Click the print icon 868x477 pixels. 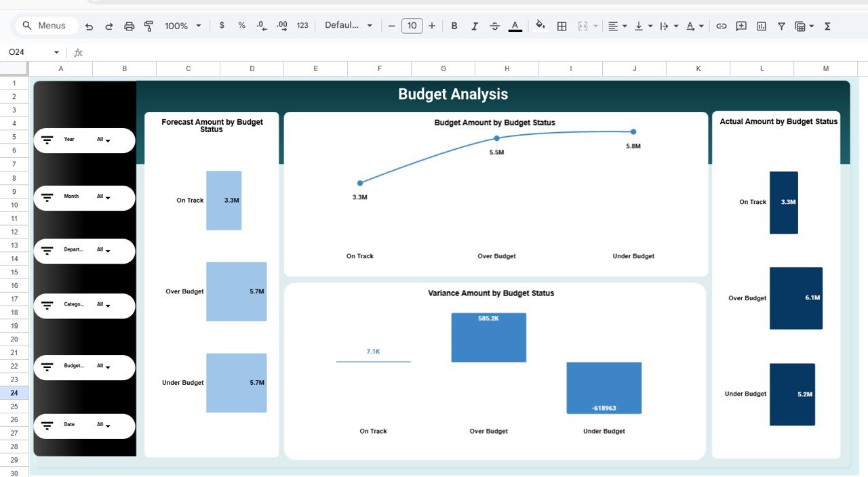pyautogui.click(x=129, y=26)
